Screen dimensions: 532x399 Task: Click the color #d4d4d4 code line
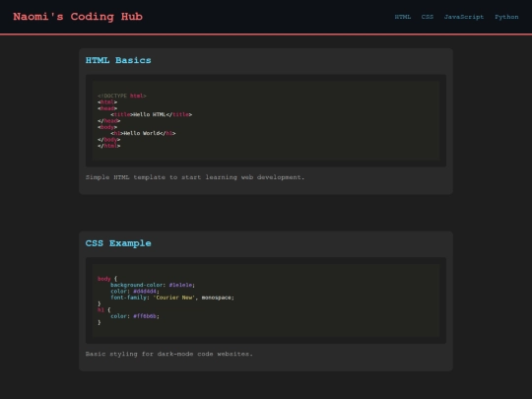(135, 291)
